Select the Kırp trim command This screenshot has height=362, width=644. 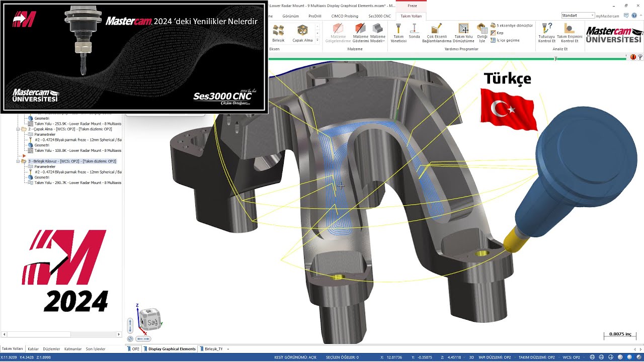(x=497, y=33)
